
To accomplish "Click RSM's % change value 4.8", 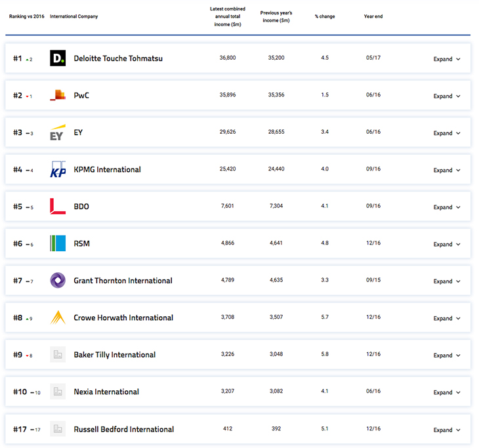I will tap(325, 243).
